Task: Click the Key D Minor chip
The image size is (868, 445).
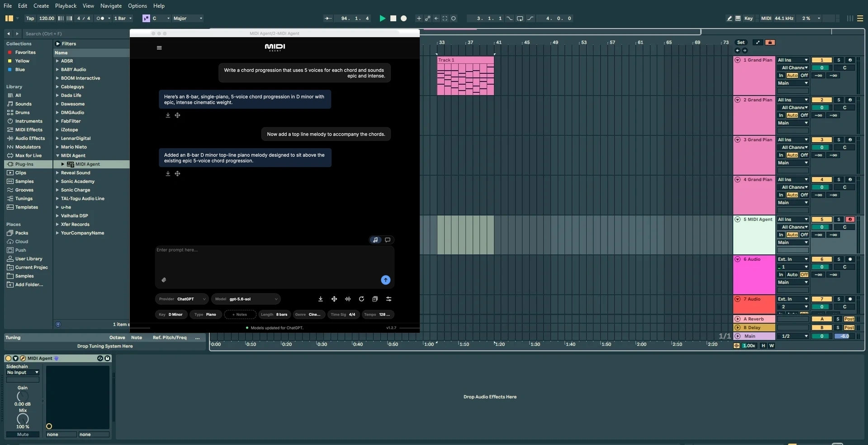Action: tap(171, 315)
